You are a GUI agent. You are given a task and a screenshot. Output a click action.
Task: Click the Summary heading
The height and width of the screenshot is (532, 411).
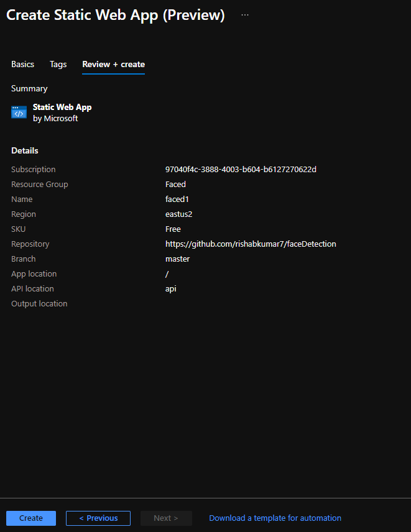pos(29,88)
